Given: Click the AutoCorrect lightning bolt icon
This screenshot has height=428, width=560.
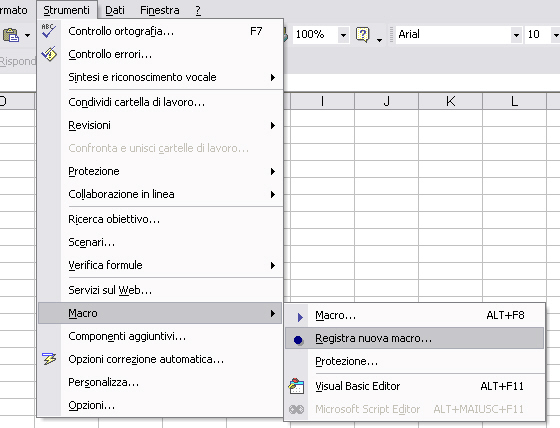Looking at the screenshot, I should 49,359.
